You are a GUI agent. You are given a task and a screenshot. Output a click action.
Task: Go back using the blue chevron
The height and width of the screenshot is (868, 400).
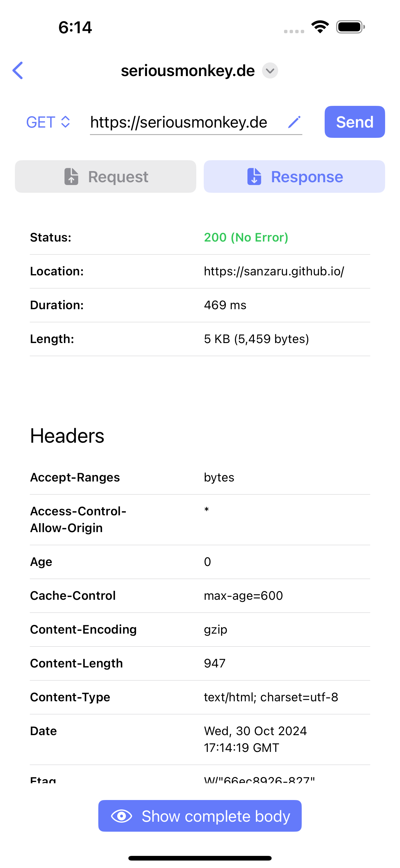18,70
